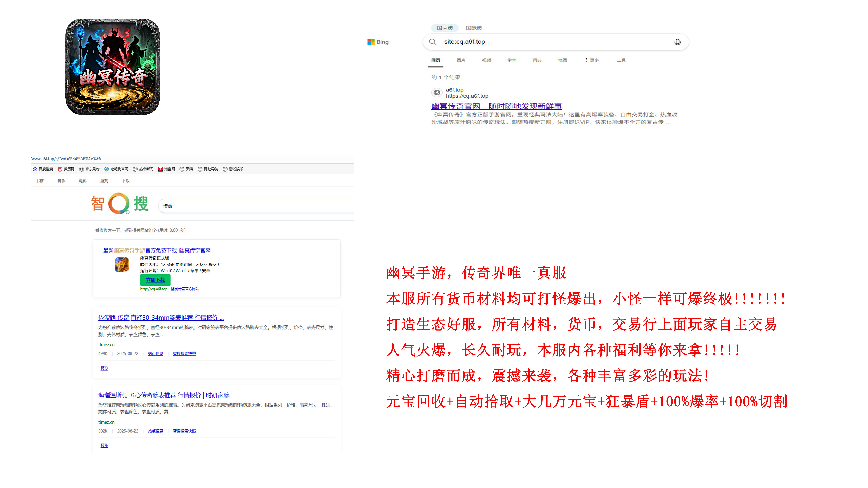This screenshot has height=488, width=868.
Task: Click the 游戏 navigation link
Action: click(104, 181)
